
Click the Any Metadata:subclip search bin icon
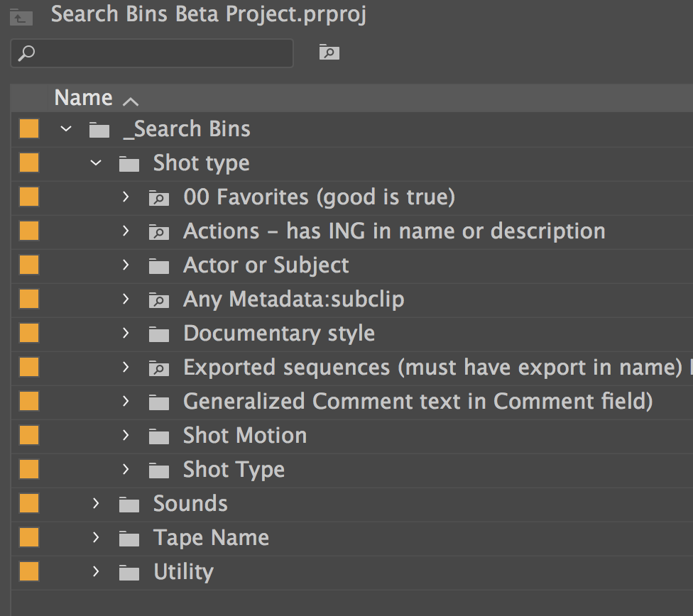(159, 300)
